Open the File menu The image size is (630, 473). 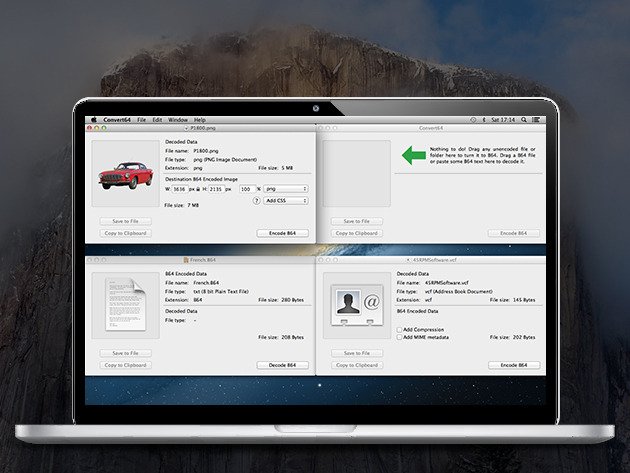[141, 119]
